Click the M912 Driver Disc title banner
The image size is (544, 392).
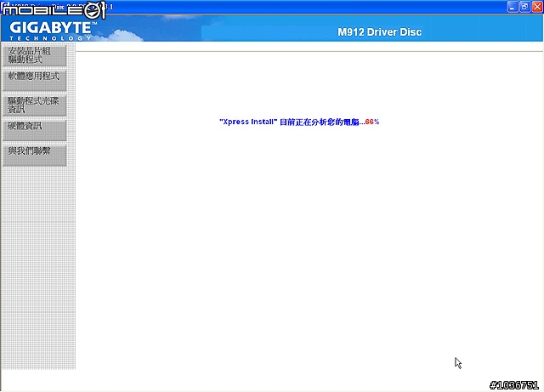(x=379, y=32)
